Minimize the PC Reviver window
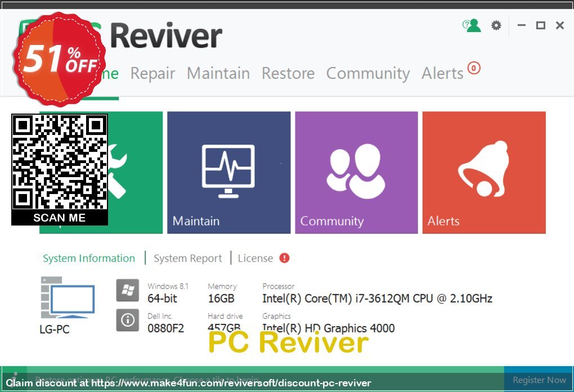Image resolution: width=574 pixels, height=392 pixels. pyautogui.click(x=521, y=25)
